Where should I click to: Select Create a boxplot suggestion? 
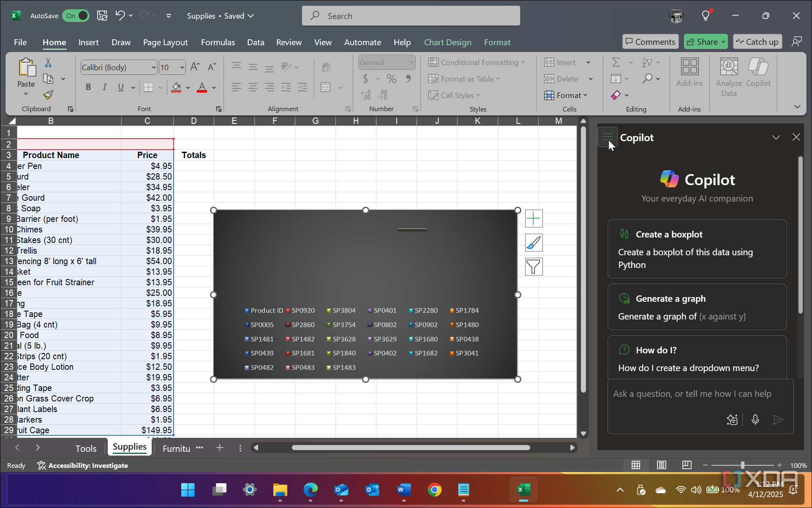pos(697,249)
